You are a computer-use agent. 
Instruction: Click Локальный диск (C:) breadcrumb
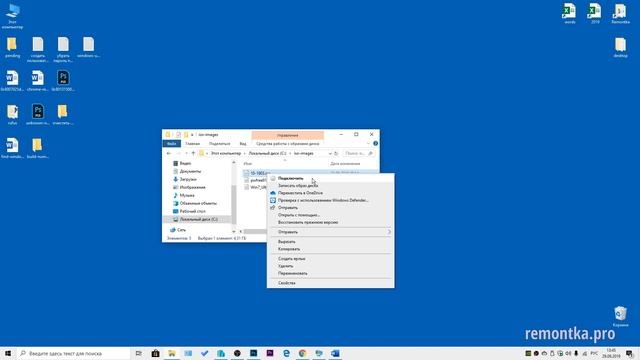[x=267, y=153]
